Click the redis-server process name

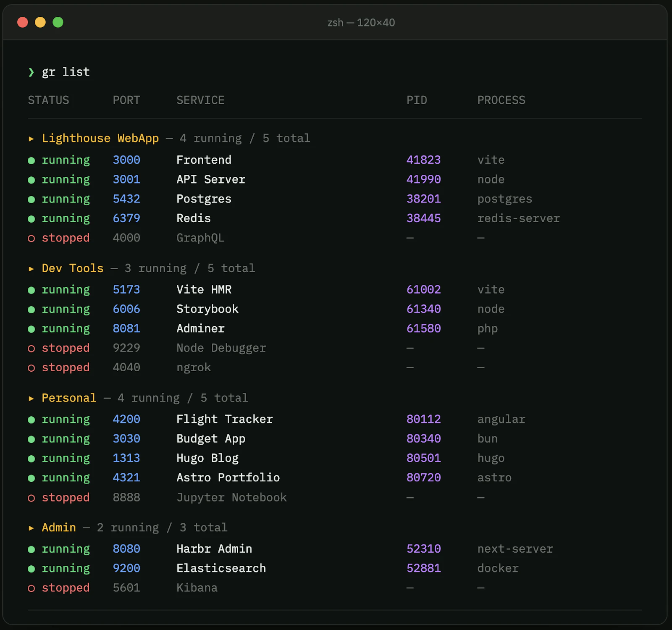(x=519, y=218)
